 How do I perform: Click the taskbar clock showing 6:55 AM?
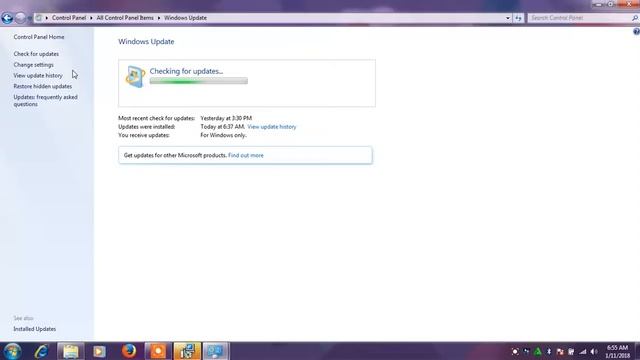tap(618, 351)
